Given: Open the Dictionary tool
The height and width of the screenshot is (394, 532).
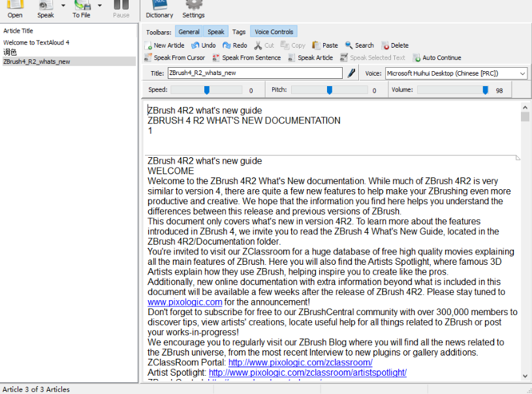Looking at the screenshot, I should [x=159, y=9].
